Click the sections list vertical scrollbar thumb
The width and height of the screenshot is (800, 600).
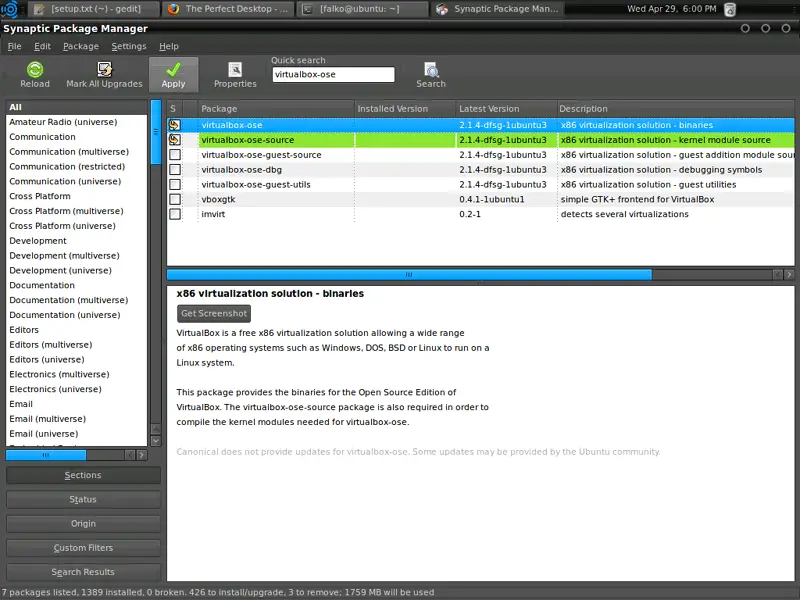[x=156, y=132]
